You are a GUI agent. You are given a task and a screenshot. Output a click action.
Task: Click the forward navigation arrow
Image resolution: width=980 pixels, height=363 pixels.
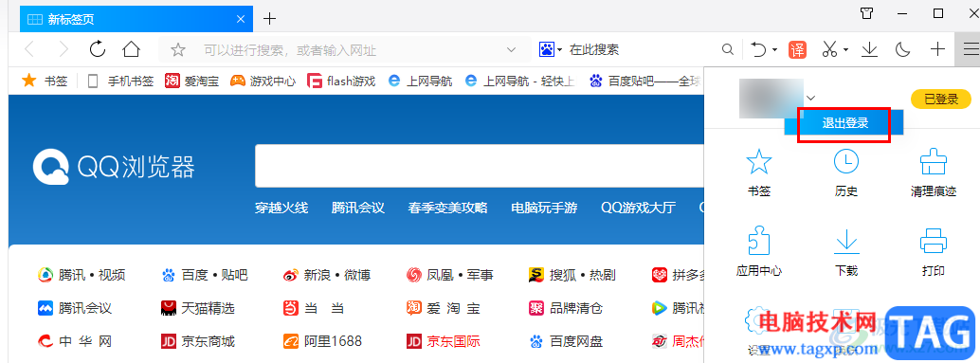[x=64, y=49]
